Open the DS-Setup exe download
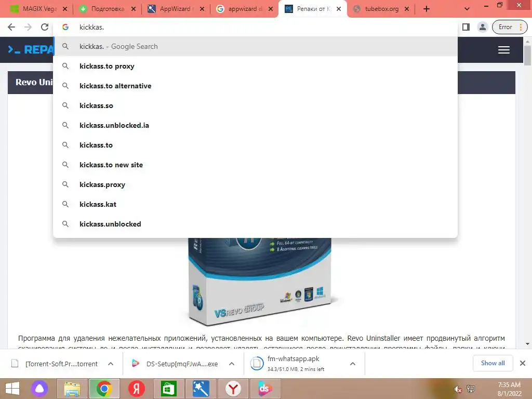The width and height of the screenshot is (532, 399). [x=175, y=364]
